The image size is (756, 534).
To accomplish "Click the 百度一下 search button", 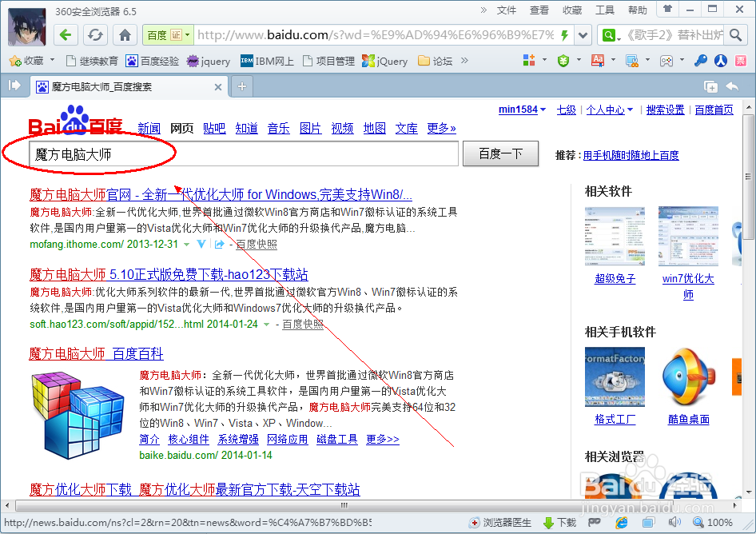I will tap(500, 153).
